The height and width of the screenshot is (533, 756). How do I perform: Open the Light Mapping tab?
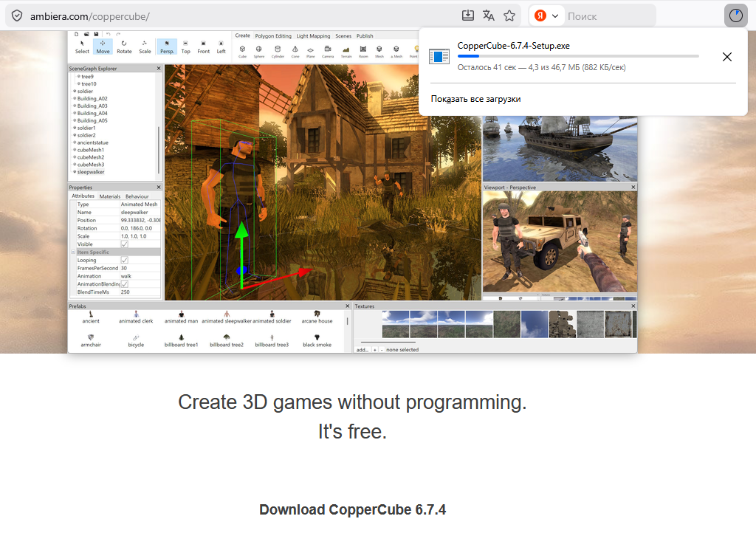313,36
